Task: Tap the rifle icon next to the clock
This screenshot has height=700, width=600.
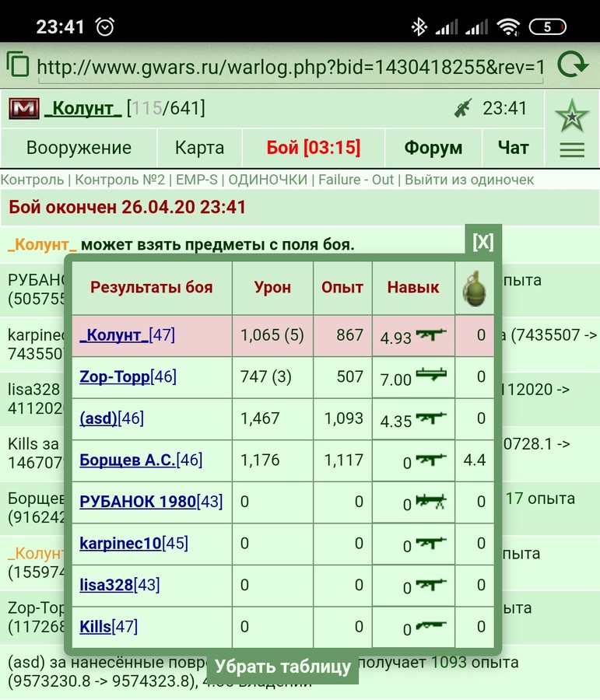Action: 463,108
